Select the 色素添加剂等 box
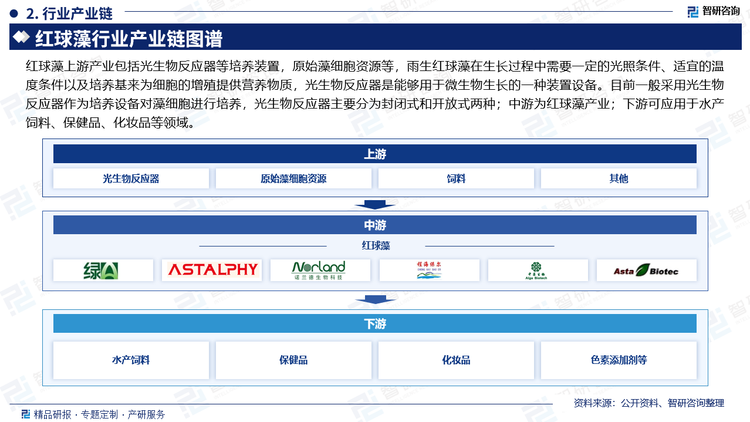The height and width of the screenshot is (422, 750). pyautogui.click(x=619, y=360)
